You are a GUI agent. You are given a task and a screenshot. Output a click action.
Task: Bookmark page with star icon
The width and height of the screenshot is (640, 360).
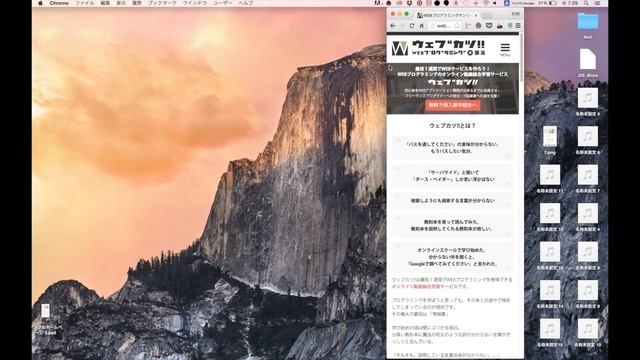[x=458, y=26]
